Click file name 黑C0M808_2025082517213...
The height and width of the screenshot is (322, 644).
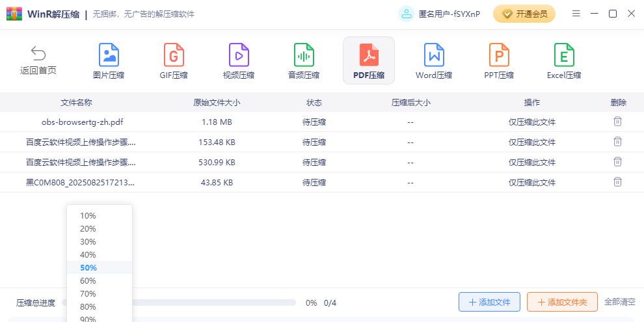click(80, 182)
